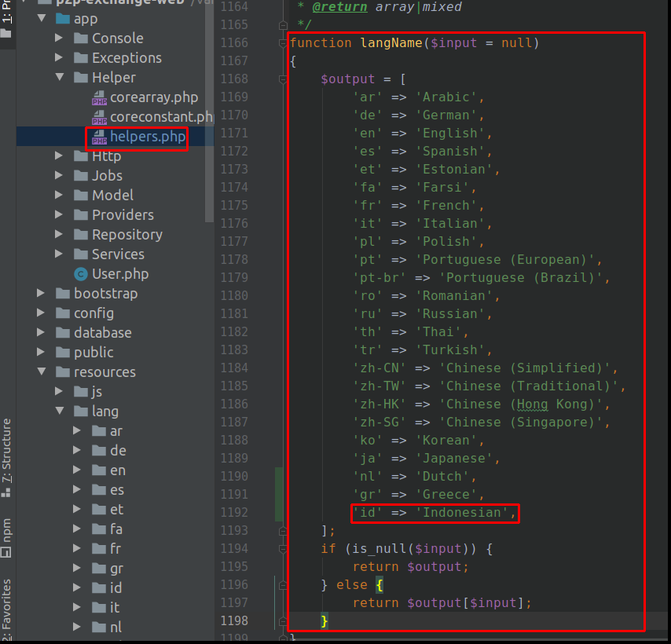Expand the Services folder arrow
The height and width of the screenshot is (644, 671).
coord(60,254)
